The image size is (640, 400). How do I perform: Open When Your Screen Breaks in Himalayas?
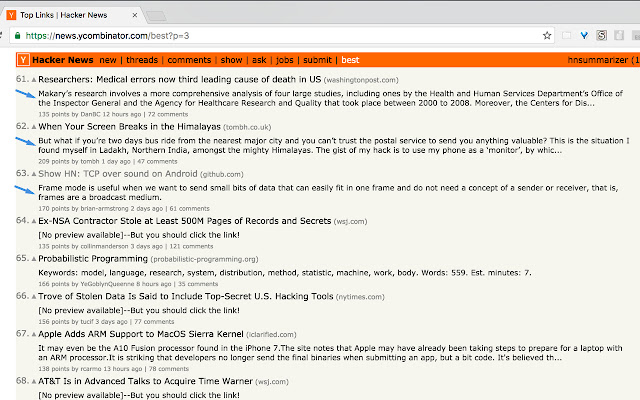129,127
